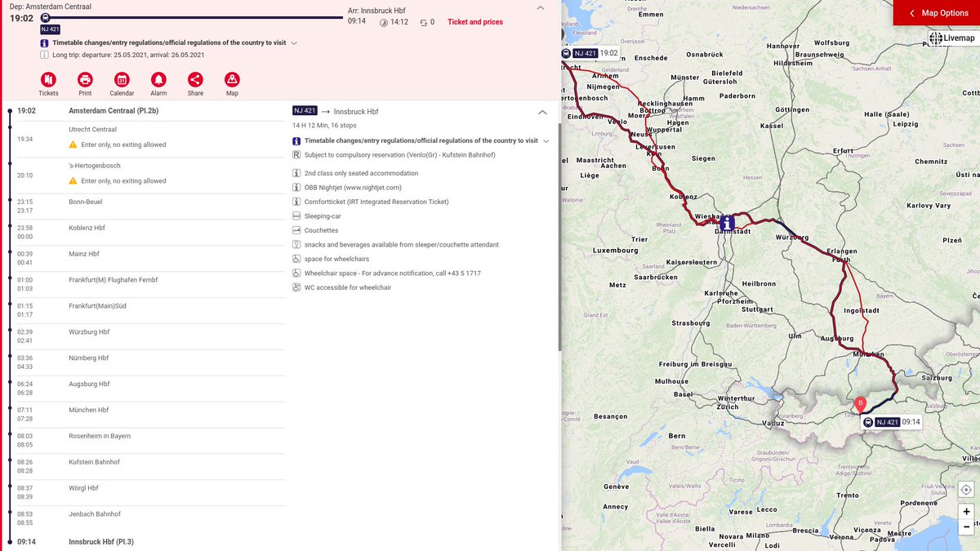980x551 pixels.
Task: Click the compulsory reservation R icon
Action: pyautogui.click(x=296, y=155)
